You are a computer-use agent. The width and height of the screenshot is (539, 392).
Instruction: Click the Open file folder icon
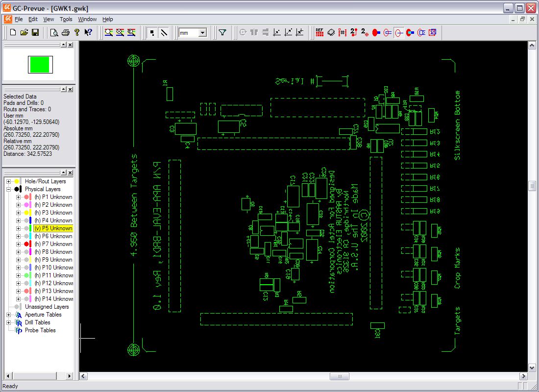24,33
